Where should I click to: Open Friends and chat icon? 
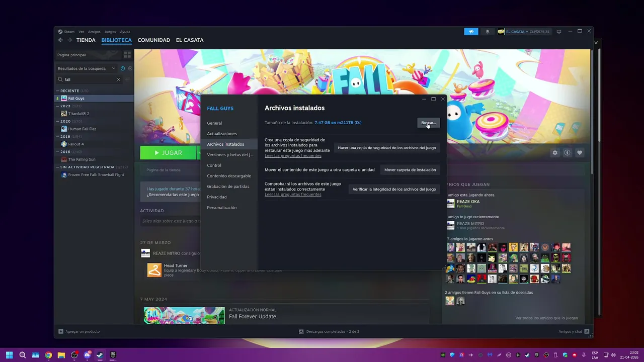coord(587,331)
